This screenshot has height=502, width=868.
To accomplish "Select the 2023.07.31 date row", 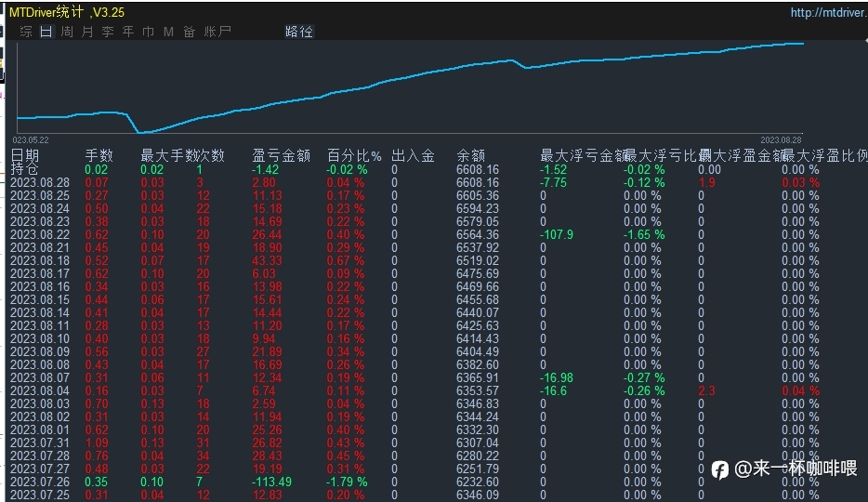I will point(40,443).
